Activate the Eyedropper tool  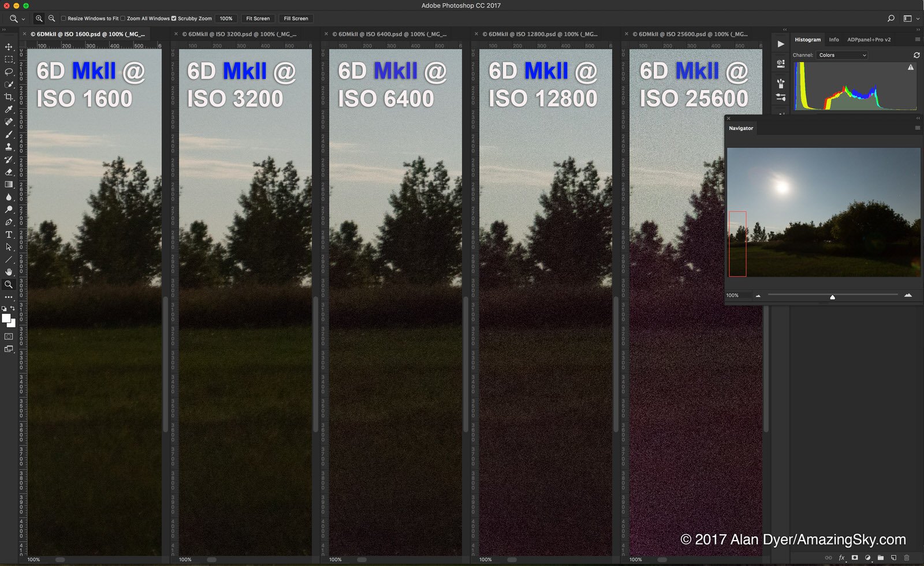pyautogui.click(x=9, y=110)
